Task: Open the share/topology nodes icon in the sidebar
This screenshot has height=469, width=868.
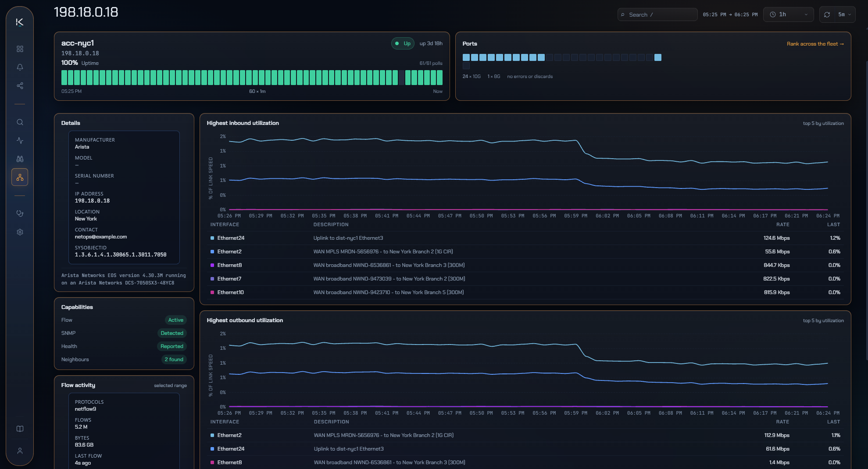Action: (x=20, y=86)
